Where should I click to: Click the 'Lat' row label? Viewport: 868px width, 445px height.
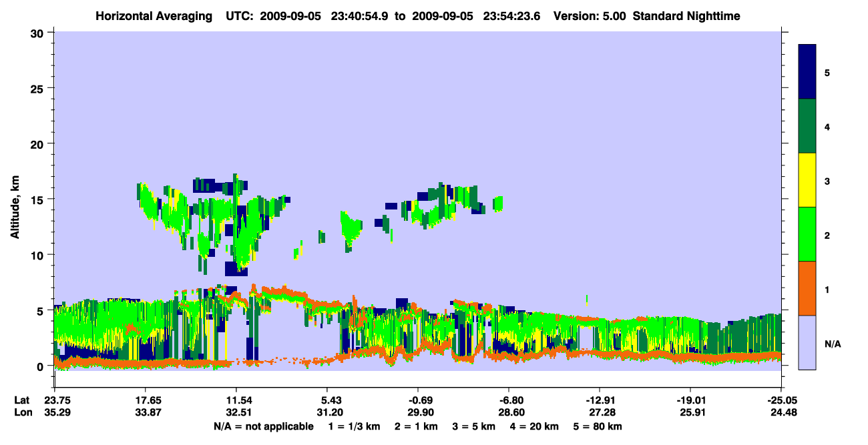coord(21,400)
